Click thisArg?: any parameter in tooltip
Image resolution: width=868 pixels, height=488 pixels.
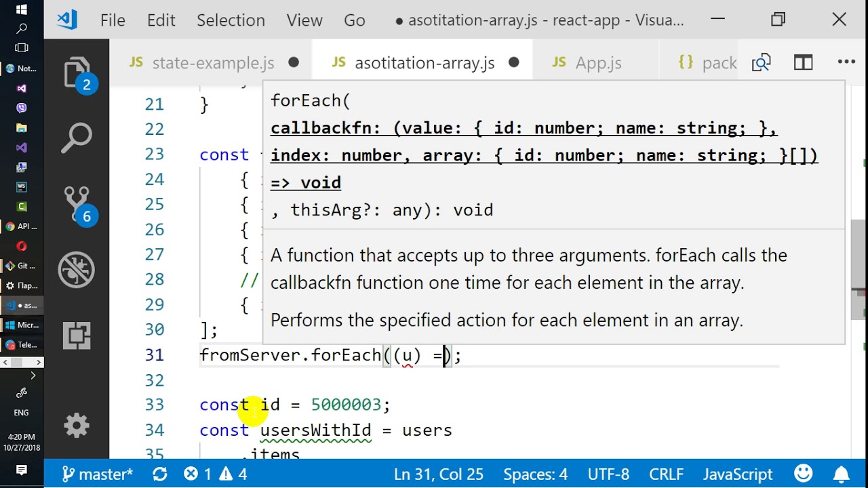point(356,210)
